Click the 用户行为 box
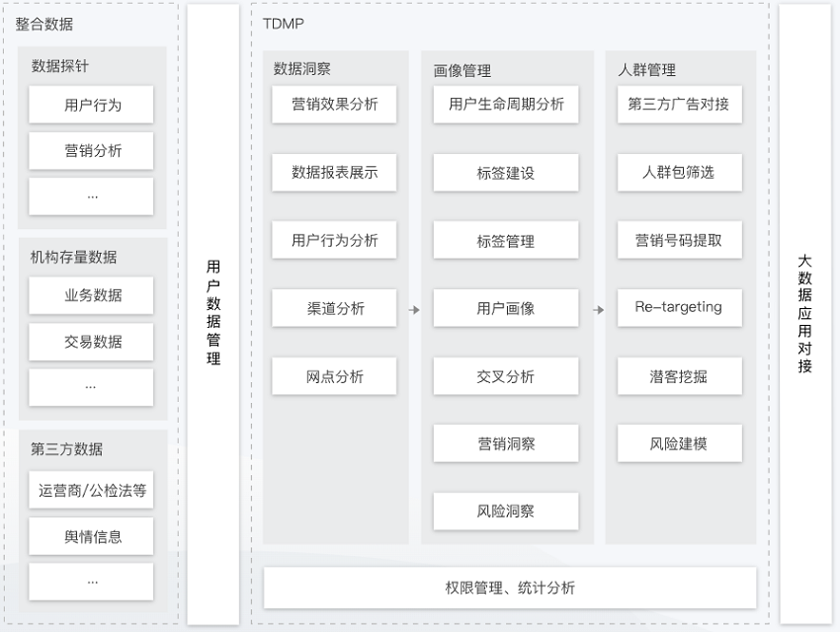 click(91, 105)
